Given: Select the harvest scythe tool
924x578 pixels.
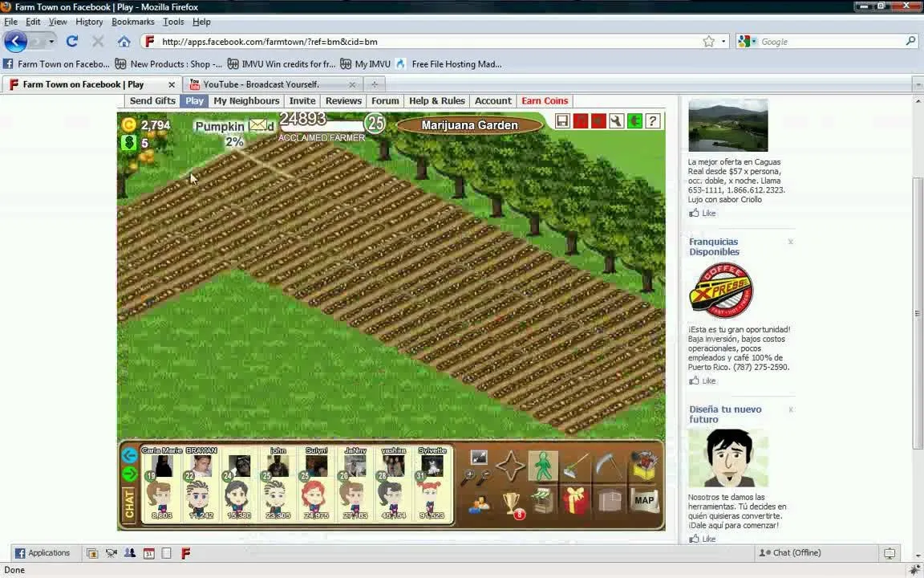Looking at the screenshot, I should pyautogui.click(x=609, y=466).
